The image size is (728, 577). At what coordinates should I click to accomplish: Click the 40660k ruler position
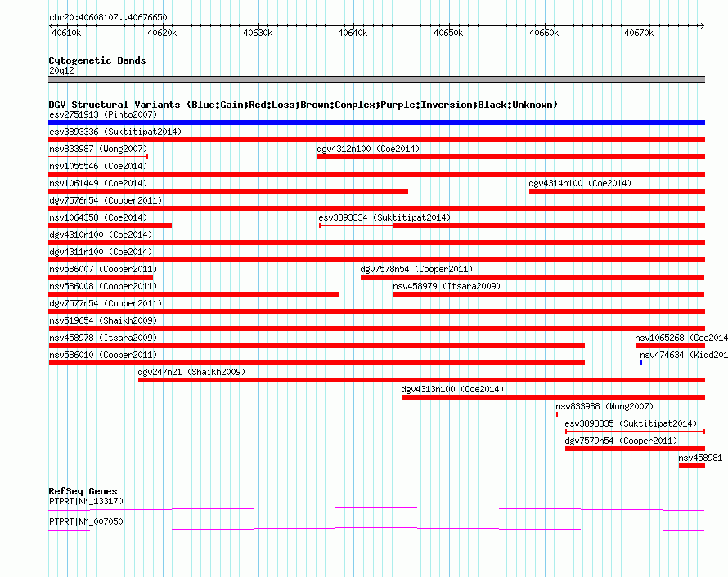[544, 33]
